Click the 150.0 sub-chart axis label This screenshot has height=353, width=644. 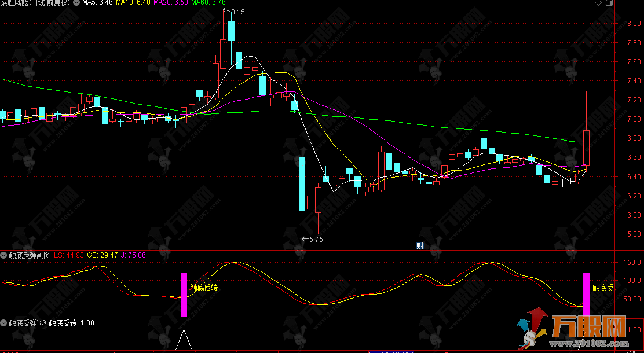tap(632, 263)
